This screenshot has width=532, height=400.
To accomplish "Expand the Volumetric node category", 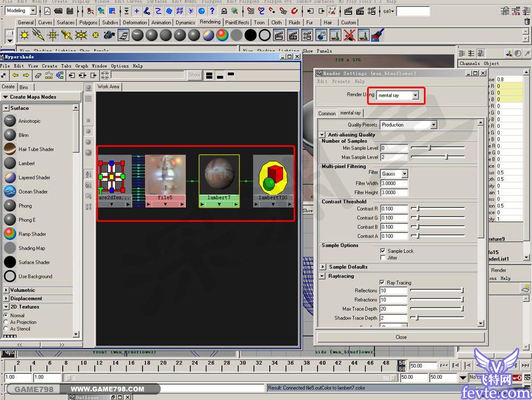I will (x=6, y=290).
